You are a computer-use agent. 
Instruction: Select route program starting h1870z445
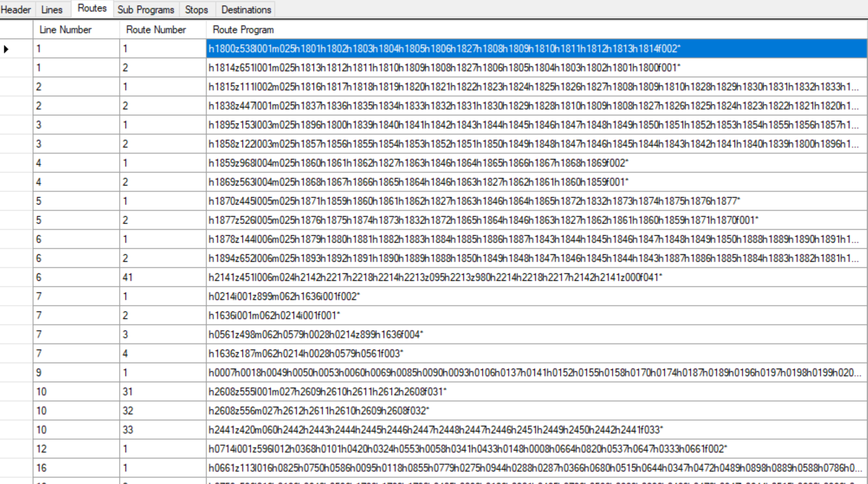537,201
